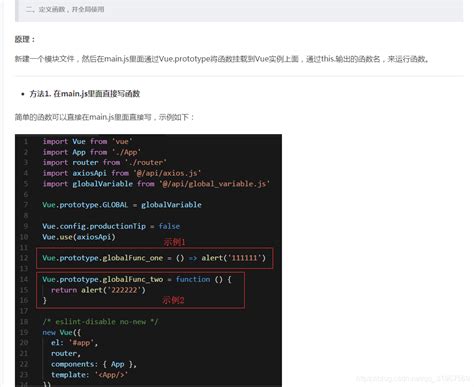Click the sentence ending "示例如下："

point(104,117)
